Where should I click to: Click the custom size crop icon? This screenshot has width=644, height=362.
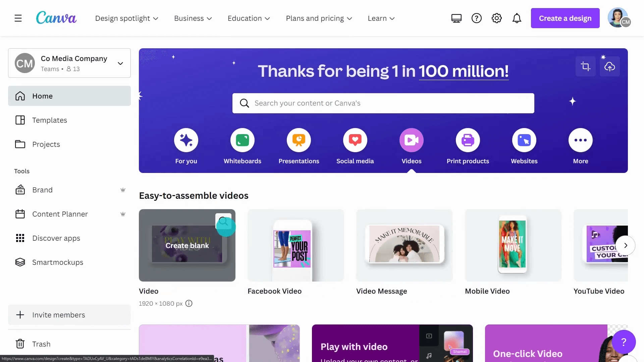click(x=586, y=66)
